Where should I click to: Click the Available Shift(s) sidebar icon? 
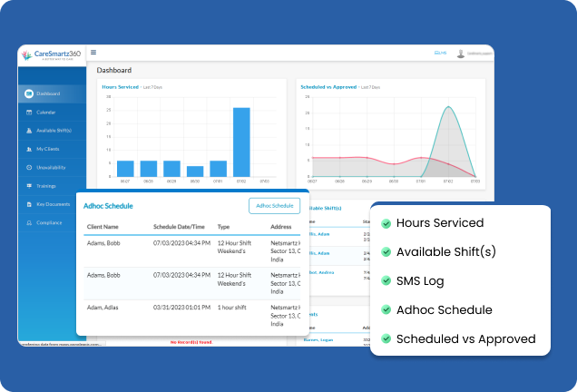[x=29, y=131]
